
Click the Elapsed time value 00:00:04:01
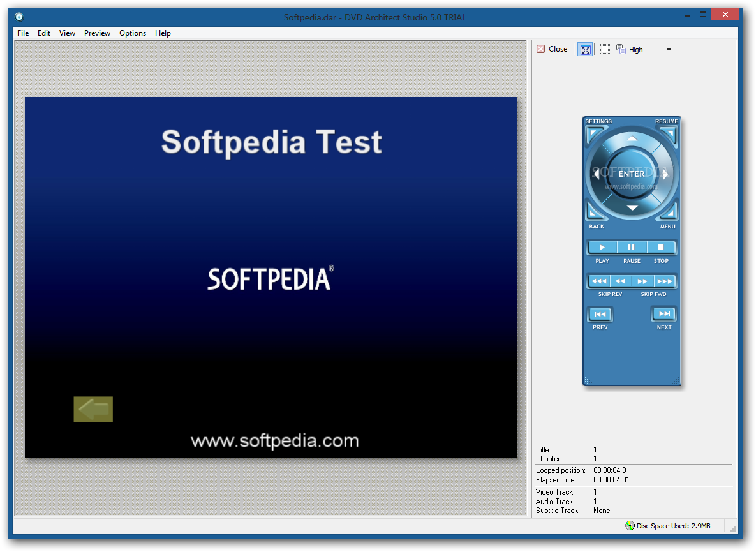[x=611, y=480]
